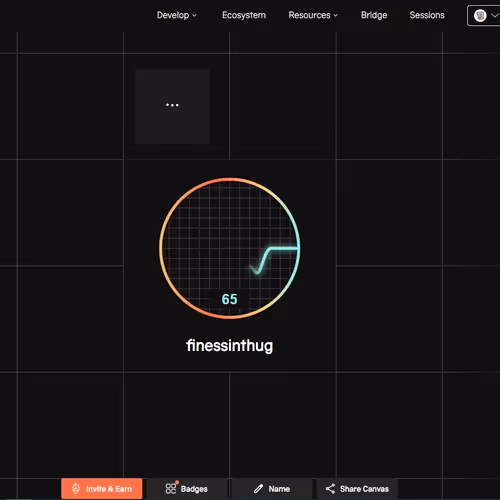Open the Ecosystem menu item
Image resolution: width=500 pixels, height=500 pixels.
click(x=244, y=15)
